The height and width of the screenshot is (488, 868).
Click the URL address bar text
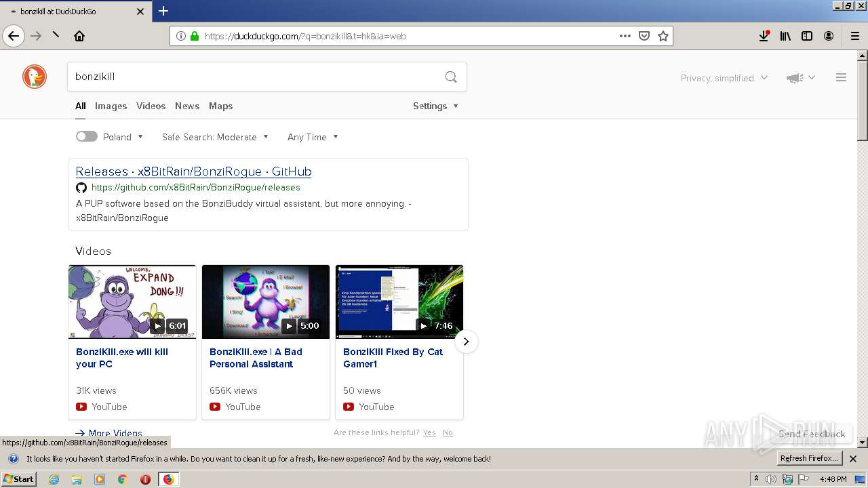pos(305,36)
